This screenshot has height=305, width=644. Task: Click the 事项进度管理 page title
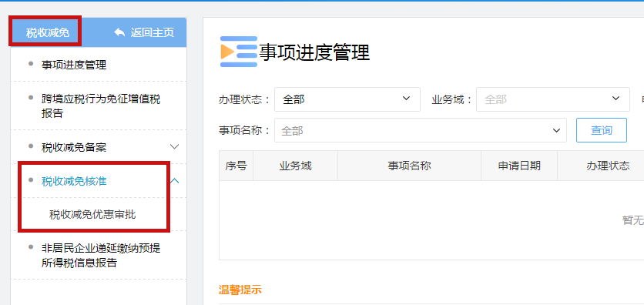tap(314, 52)
